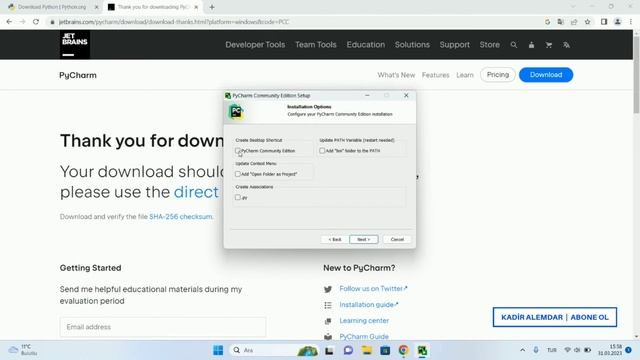Image resolution: width=640 pixels, height=360 pixels.
Task: Open Google Chrome from the taskbar
Action: tap(403, 350)
